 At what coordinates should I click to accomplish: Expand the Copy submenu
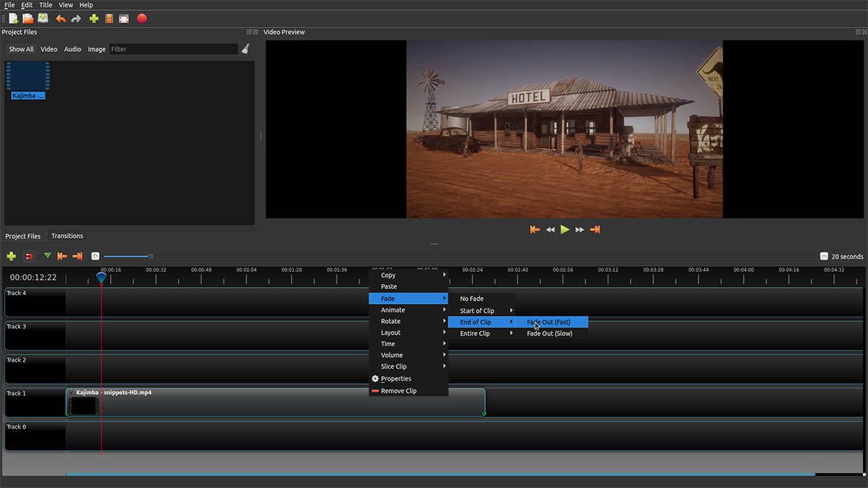(409, 275)
